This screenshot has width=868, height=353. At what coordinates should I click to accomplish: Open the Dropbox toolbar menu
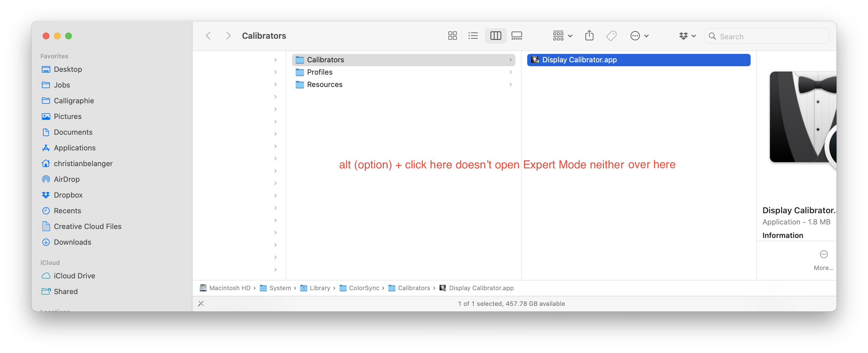(687, 36)
